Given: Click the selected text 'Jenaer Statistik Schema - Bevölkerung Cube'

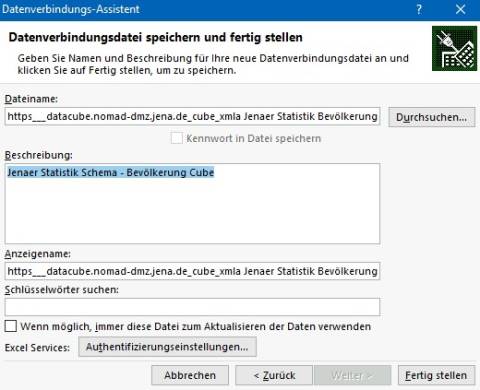Looking at the screenshot, I should [111, 172].
